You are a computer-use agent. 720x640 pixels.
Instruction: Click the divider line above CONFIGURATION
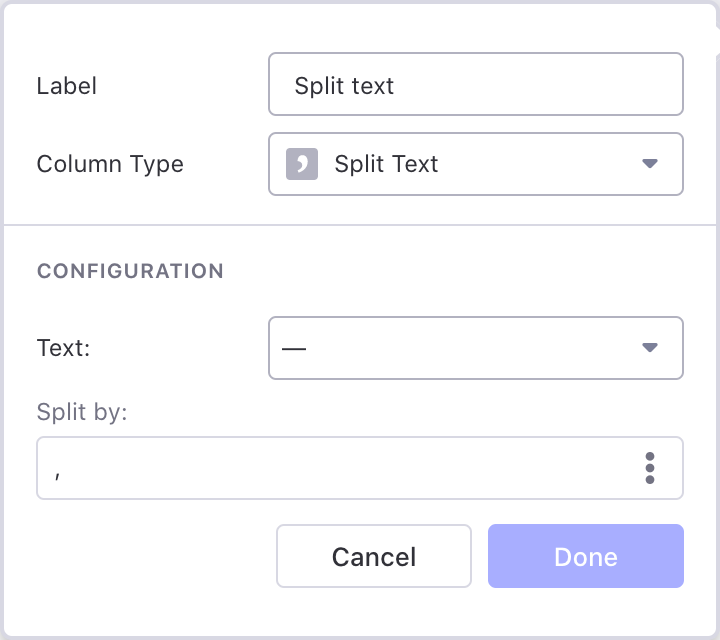click(360, 226)
